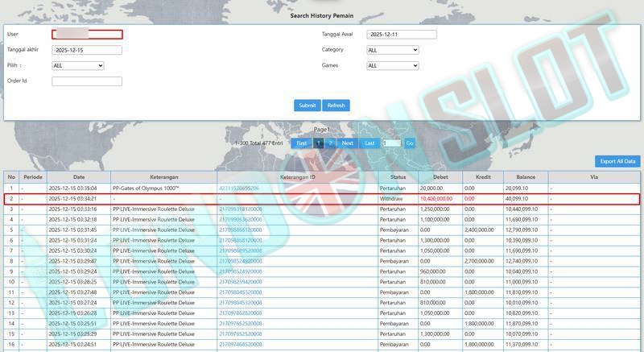Jump to the Last page
Screen dimensions: 644x352
369,143
